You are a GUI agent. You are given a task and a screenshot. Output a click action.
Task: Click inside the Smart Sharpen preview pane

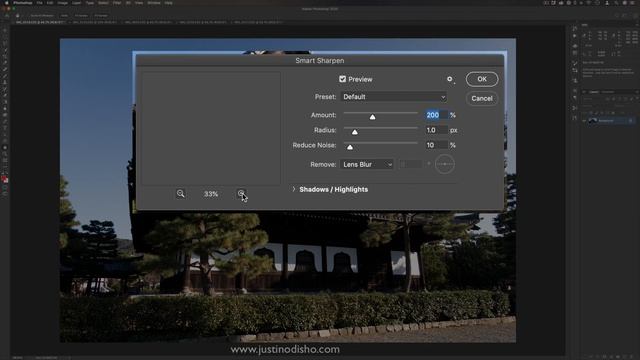211,129
